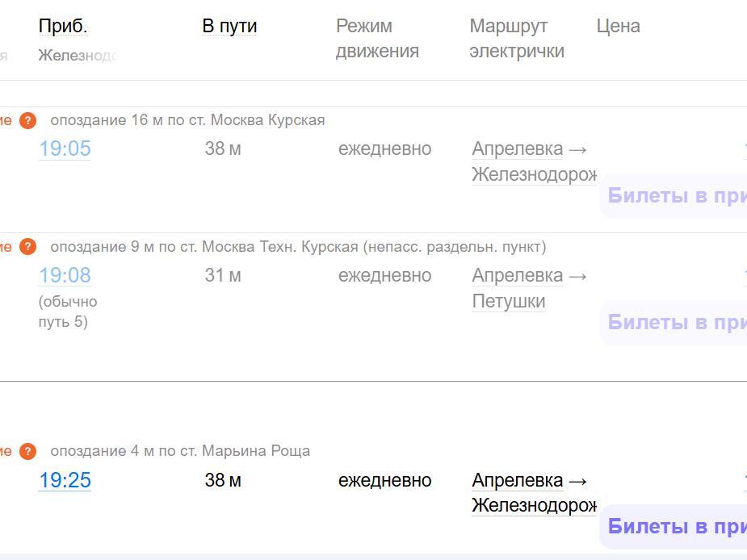This screenshot has height=560, width=747.
Task: Click the question mark icon beside the 16-minute delay
Action: (28, 121)
